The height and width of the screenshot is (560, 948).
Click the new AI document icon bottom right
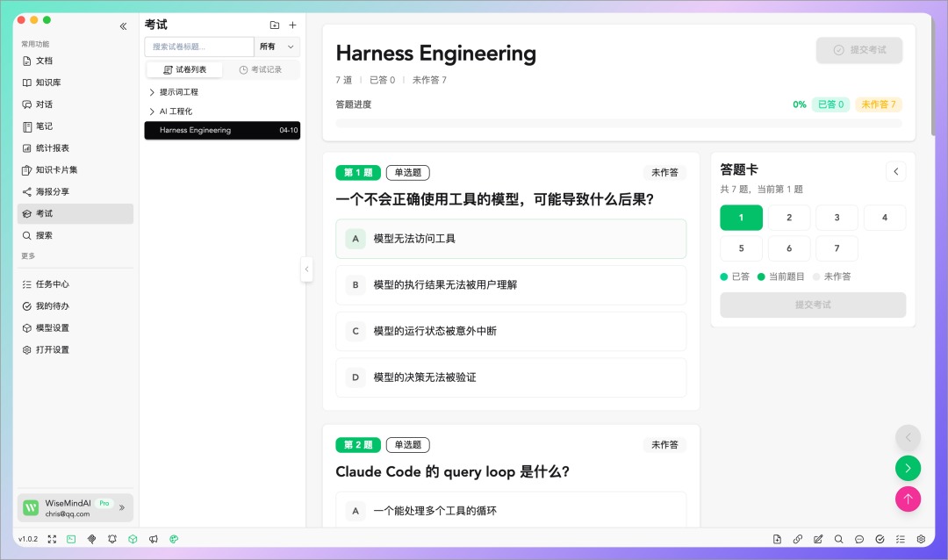pos(778,540)
